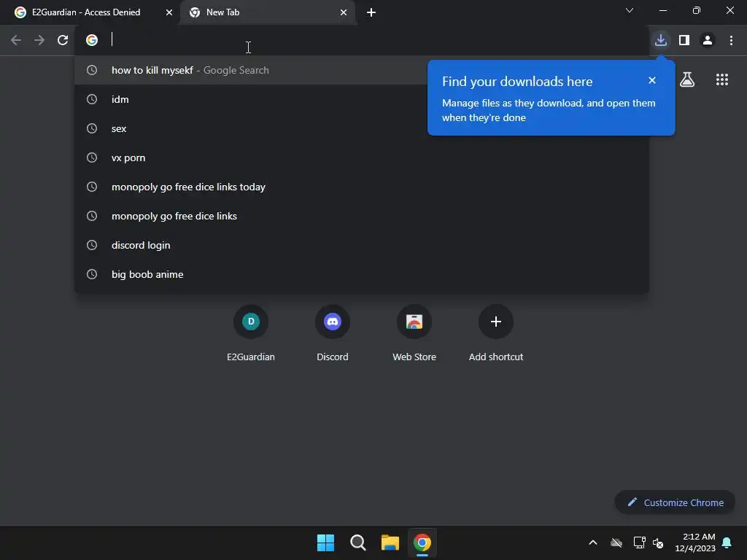Reload the page with the refresh icon
This screenshot has width=747, height=560.
tap(63, 40)
